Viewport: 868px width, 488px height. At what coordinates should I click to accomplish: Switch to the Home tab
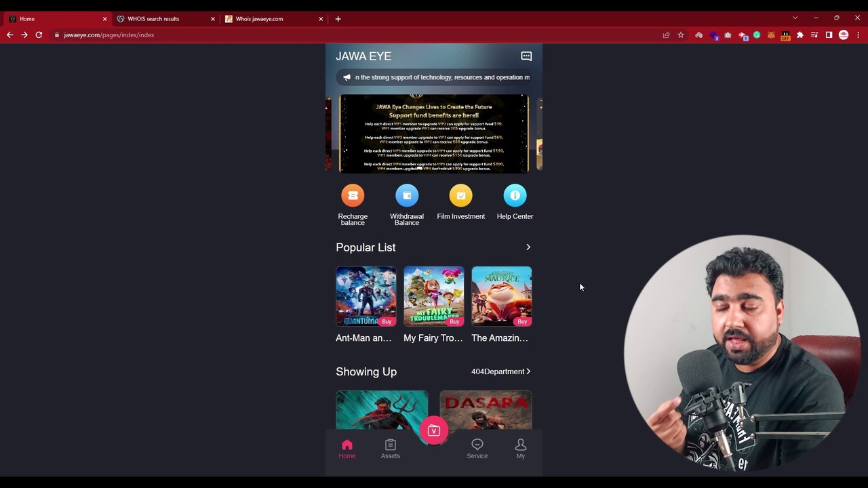pyautogui.click(x=58, y=19)
